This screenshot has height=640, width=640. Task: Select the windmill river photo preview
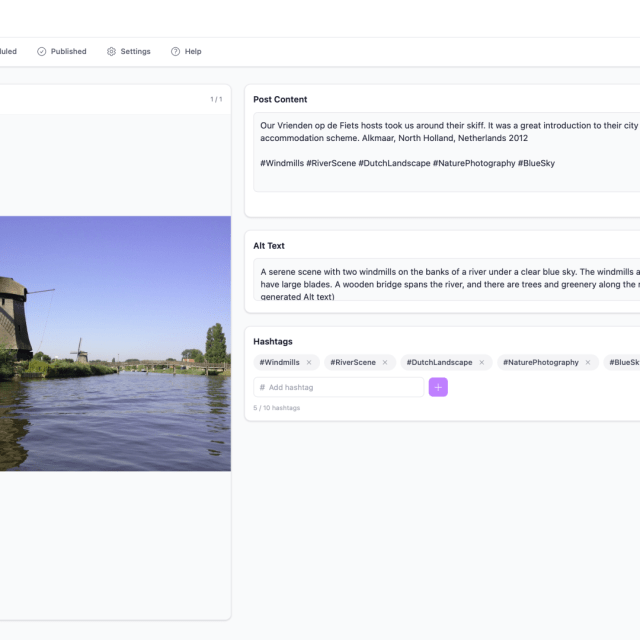click(x=115, y=343)
